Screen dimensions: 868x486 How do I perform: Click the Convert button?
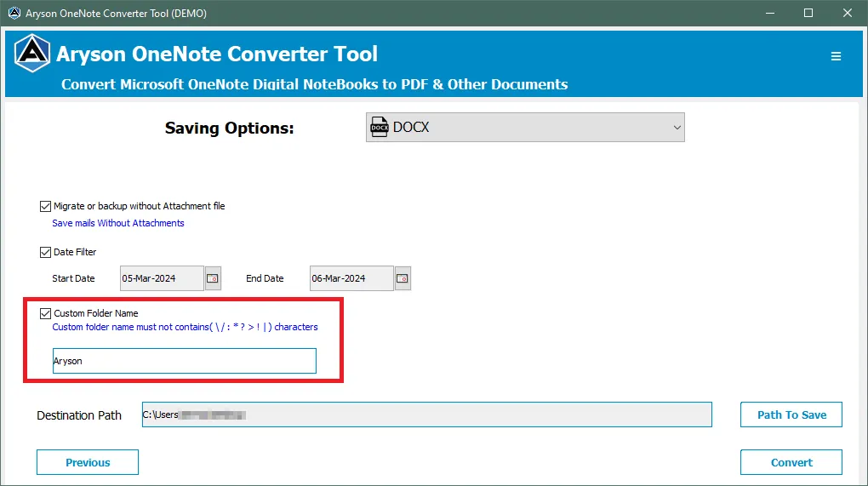(791, 462)
